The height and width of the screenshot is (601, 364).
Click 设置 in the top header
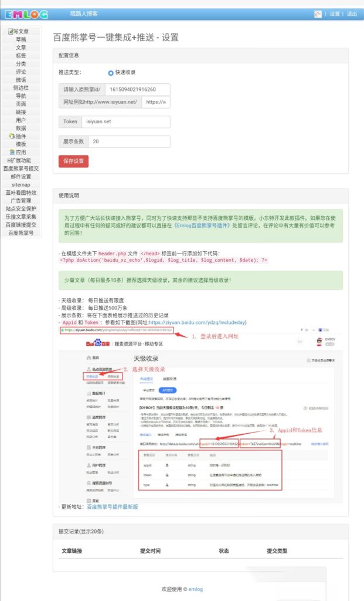tap(334, 14)
